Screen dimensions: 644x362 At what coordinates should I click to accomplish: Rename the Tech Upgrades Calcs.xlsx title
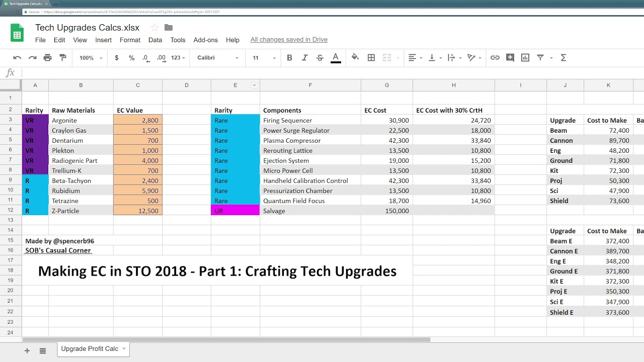coord(87,28)
